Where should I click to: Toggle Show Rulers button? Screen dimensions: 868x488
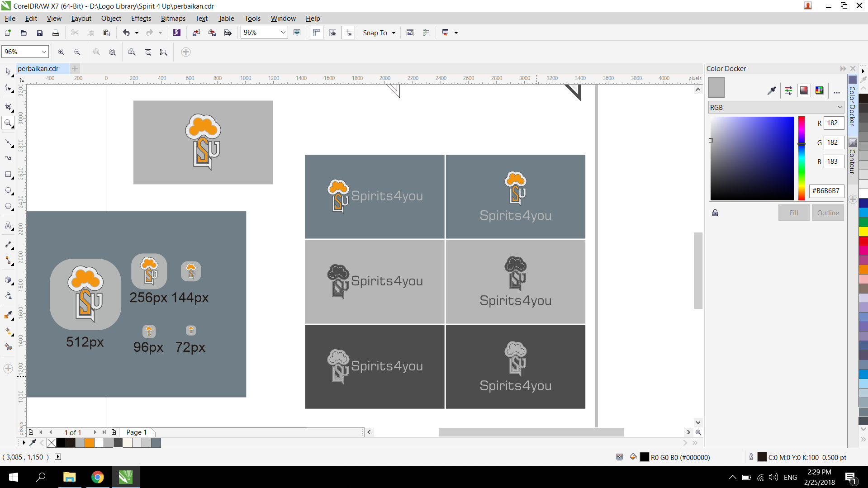pyautogui.click(x=317, y=33)
